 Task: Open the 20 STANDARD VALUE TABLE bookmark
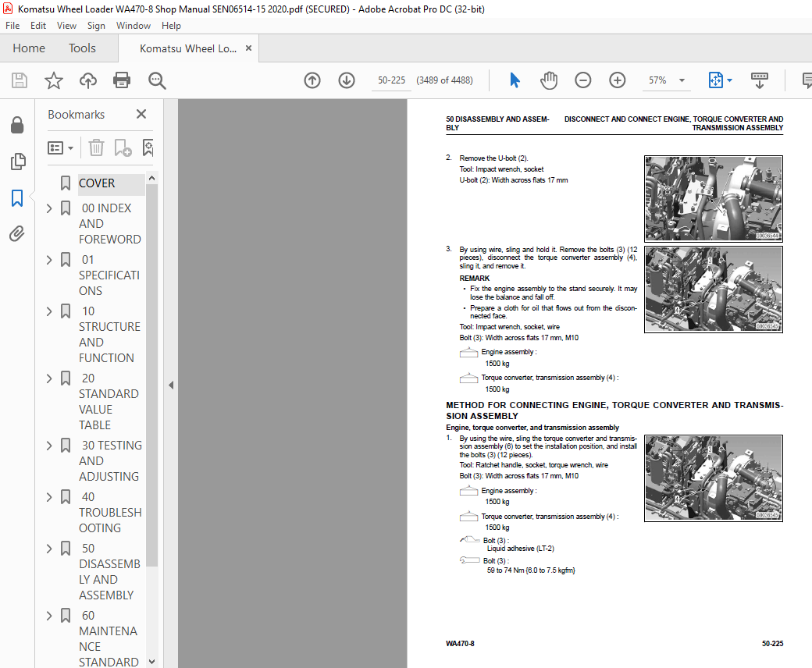tap(109, 402)
